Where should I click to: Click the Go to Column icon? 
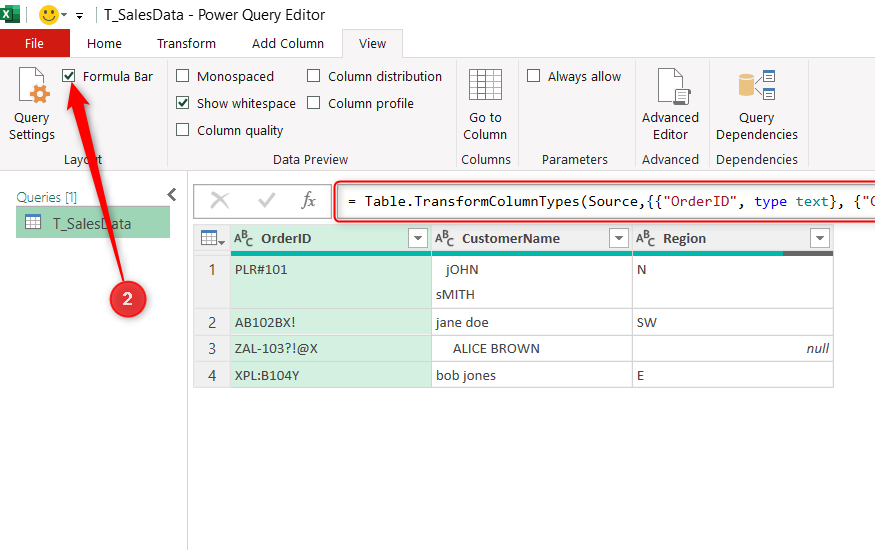point(485,85)
